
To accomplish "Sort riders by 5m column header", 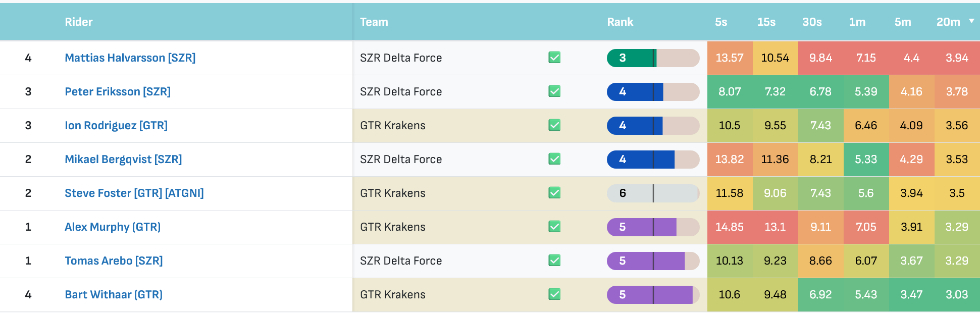I will pos(903,22).
